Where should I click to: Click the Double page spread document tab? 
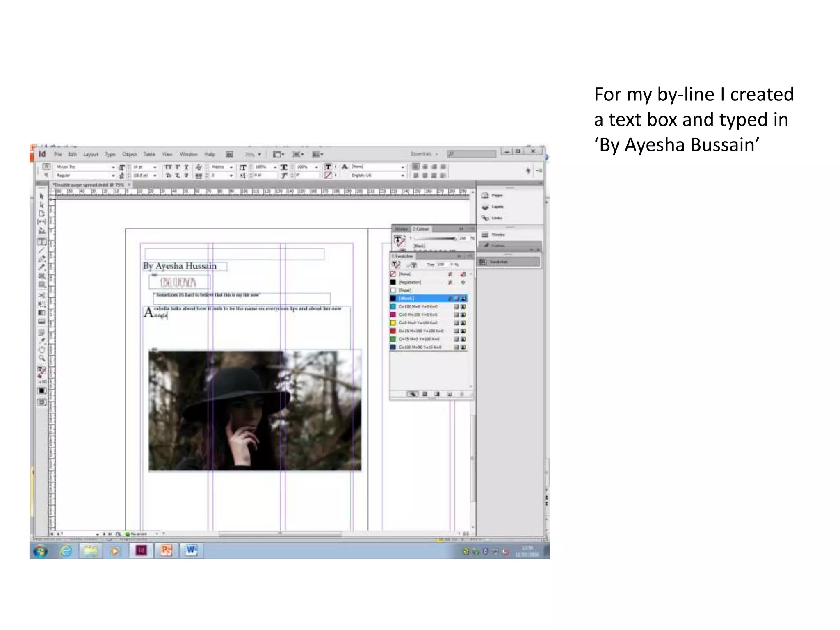coord(90,185)
